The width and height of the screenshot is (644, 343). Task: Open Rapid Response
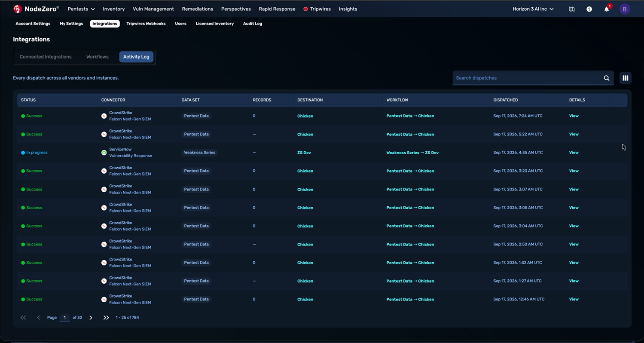click(x=277, y=9)
